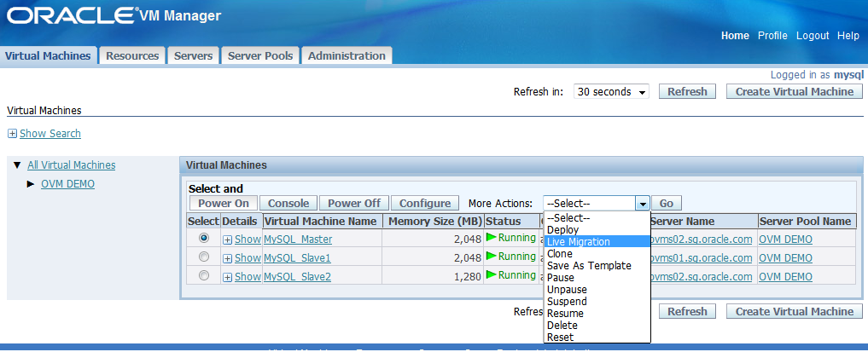
Task: Open the Profile link
Action: point(772,36)
